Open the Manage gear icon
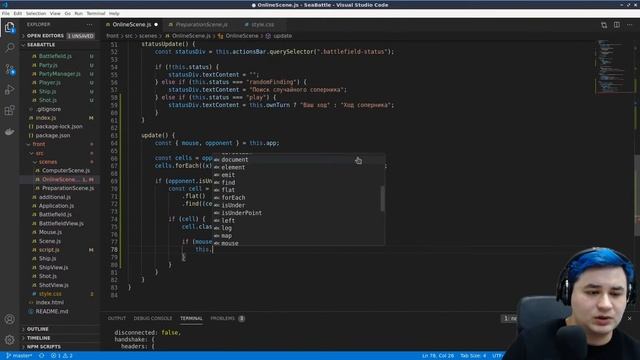 [x=9, y=340]
